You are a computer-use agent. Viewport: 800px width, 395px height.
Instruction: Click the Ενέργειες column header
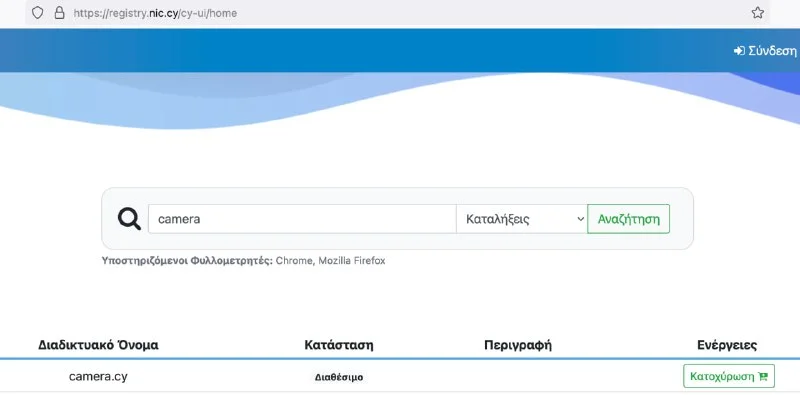click(x=727, y=345)
